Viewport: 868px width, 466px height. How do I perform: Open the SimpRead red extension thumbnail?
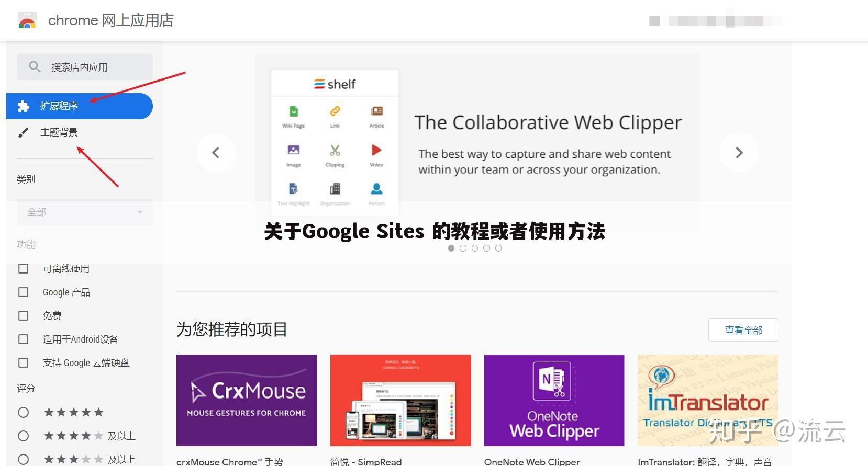tap(400, 400)
